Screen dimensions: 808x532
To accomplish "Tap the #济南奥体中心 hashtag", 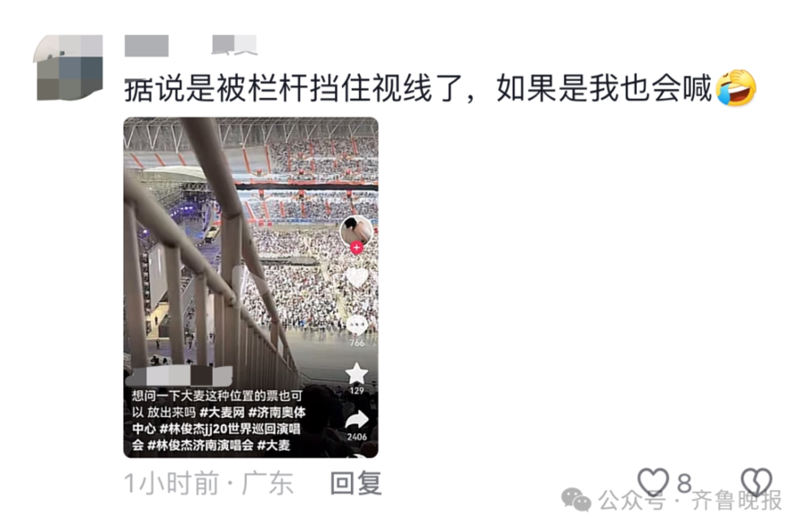I will pos(219,421).
